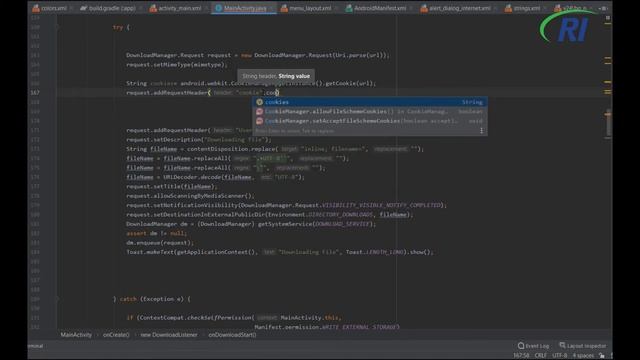Collapse the try block fold marker

(x=58, y=27)
